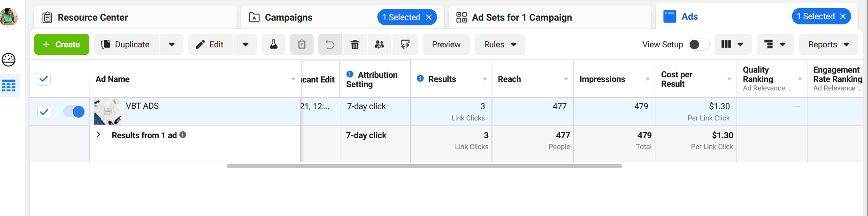Click the VBT ADS ad thumbnail

(108, 112)
